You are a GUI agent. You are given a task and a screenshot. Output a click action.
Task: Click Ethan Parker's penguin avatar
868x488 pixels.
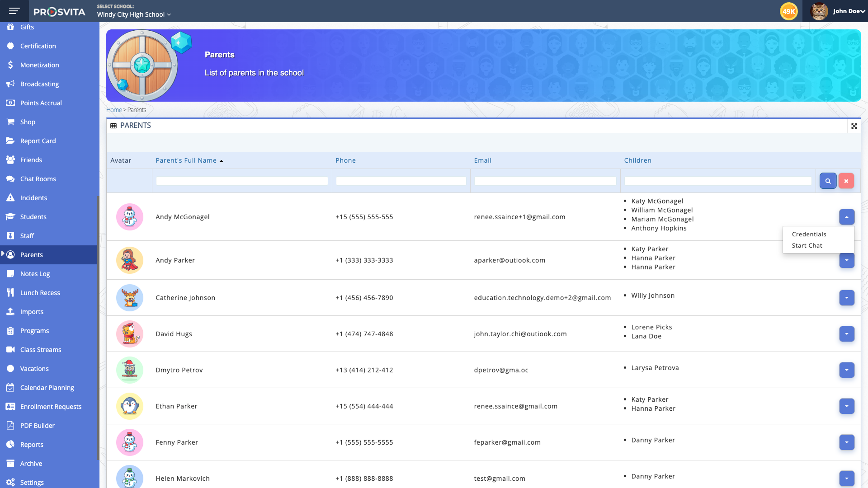point(130,406)
